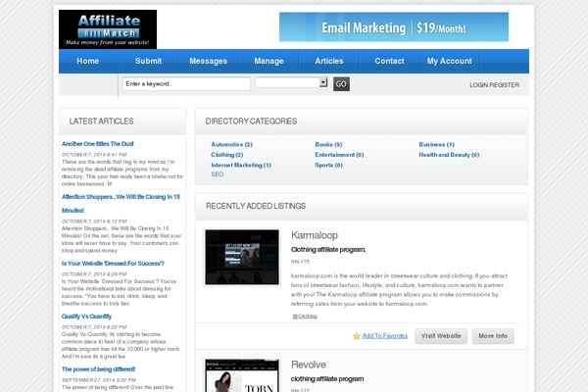Click the DIRECTORY CATEGORIES heading
Screen dimensions: 588x392
coord(251,122)
